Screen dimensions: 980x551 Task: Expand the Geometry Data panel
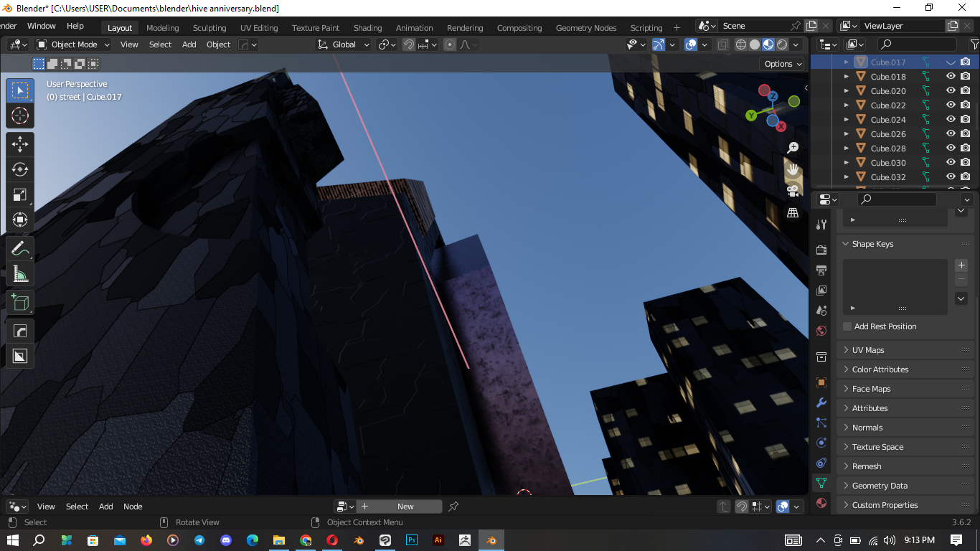pos(905,486)
